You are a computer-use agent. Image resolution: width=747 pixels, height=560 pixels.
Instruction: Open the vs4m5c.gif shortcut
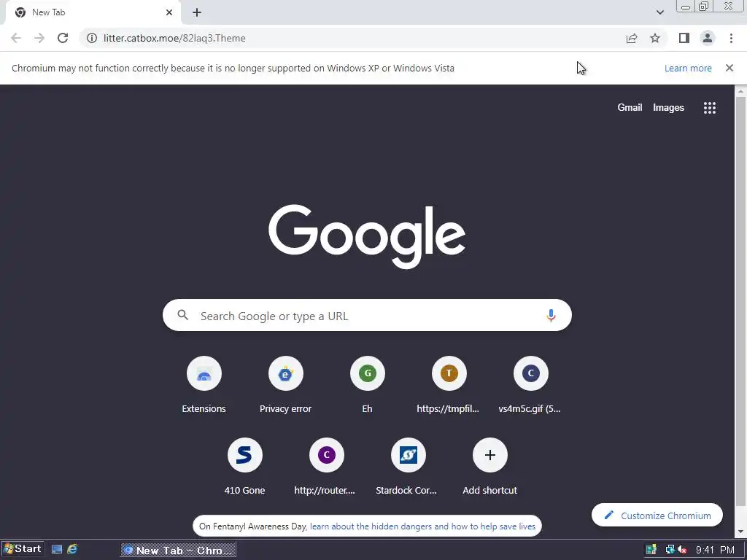(x=530, y=385)
